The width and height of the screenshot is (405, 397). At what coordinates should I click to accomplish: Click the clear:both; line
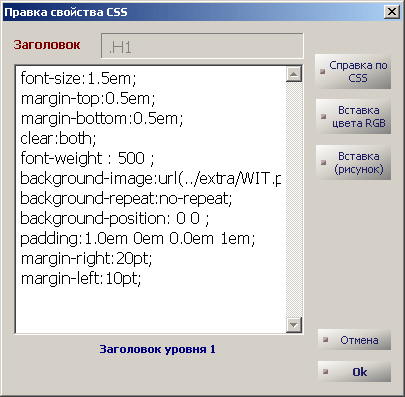coord(58,138)
